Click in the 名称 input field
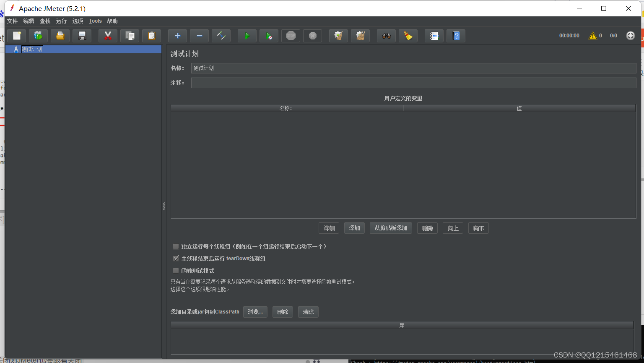644x363 pixels. click(x=413, y=68)
